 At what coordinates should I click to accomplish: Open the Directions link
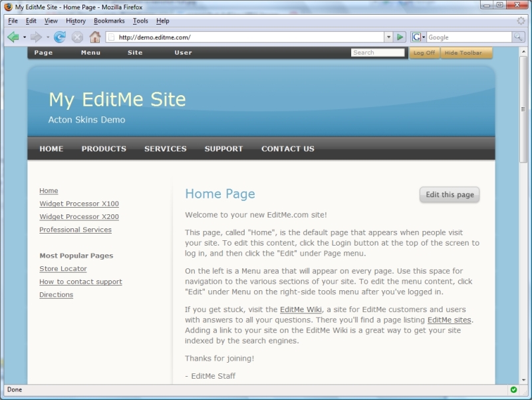coord(57,295)
